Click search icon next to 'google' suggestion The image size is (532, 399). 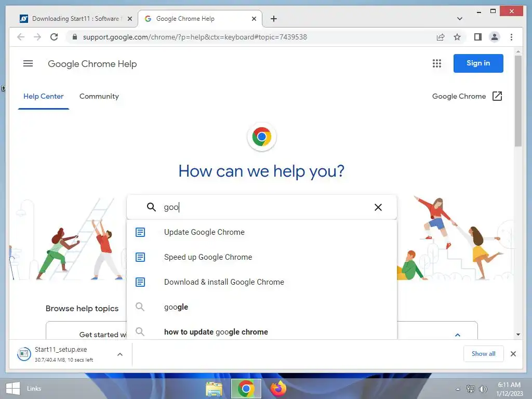140,307
